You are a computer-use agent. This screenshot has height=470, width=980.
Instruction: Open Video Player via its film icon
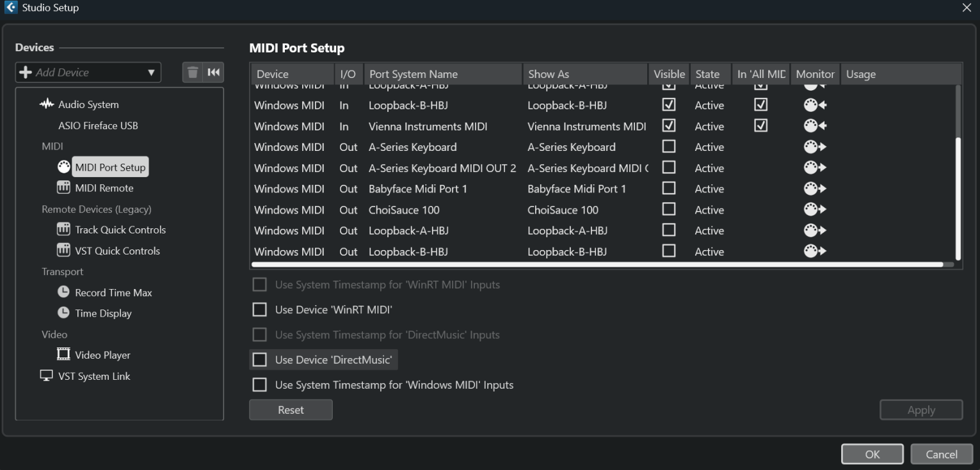(63, 355)
